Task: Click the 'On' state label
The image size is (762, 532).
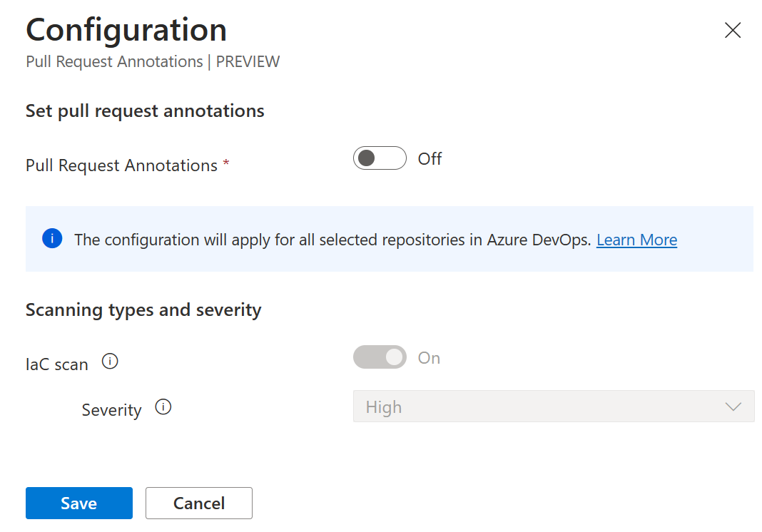Action: tap(429, 358)
